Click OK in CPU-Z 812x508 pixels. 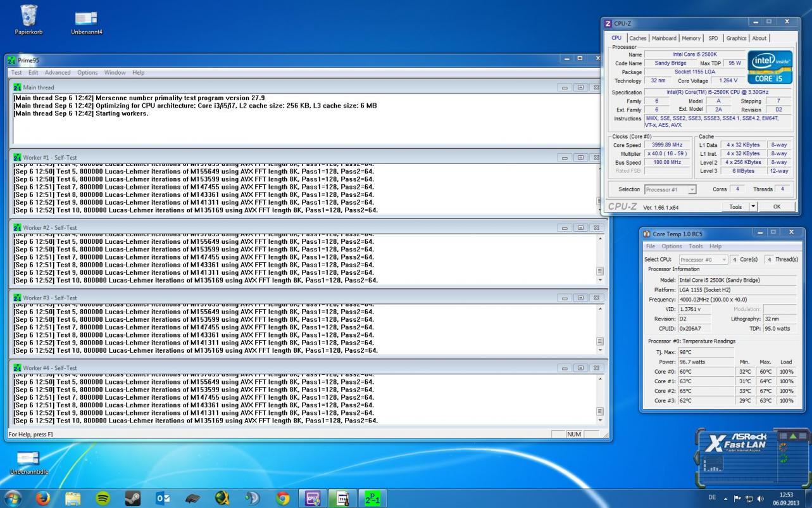pos(777,206)
